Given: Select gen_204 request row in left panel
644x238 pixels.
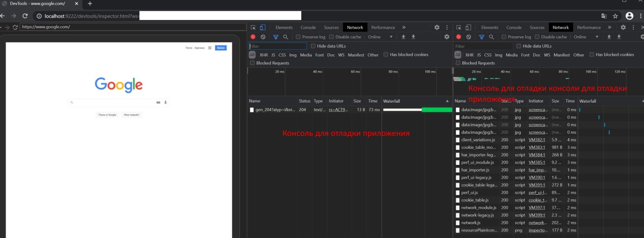Looking at the screenshot, I should pos(350,109).
